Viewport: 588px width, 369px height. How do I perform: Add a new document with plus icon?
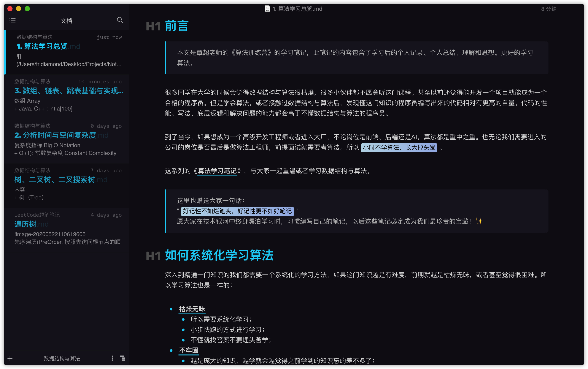click(10, 358)
